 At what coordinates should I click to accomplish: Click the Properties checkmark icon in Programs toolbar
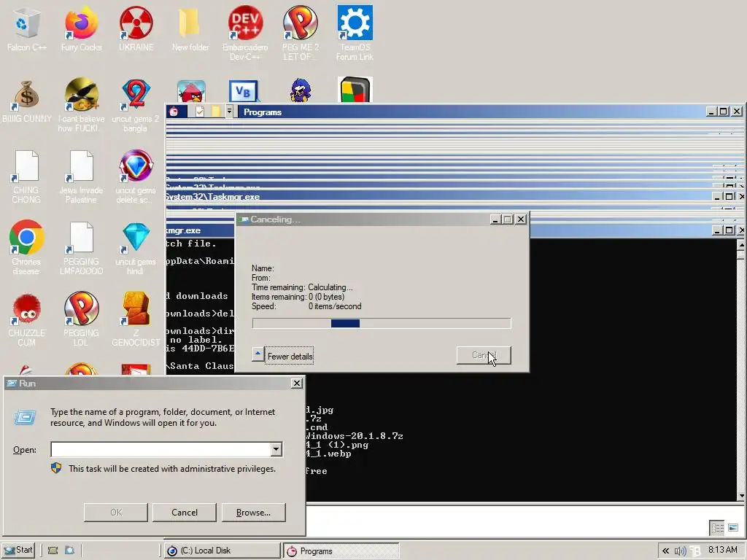click(x=200, y=112)
